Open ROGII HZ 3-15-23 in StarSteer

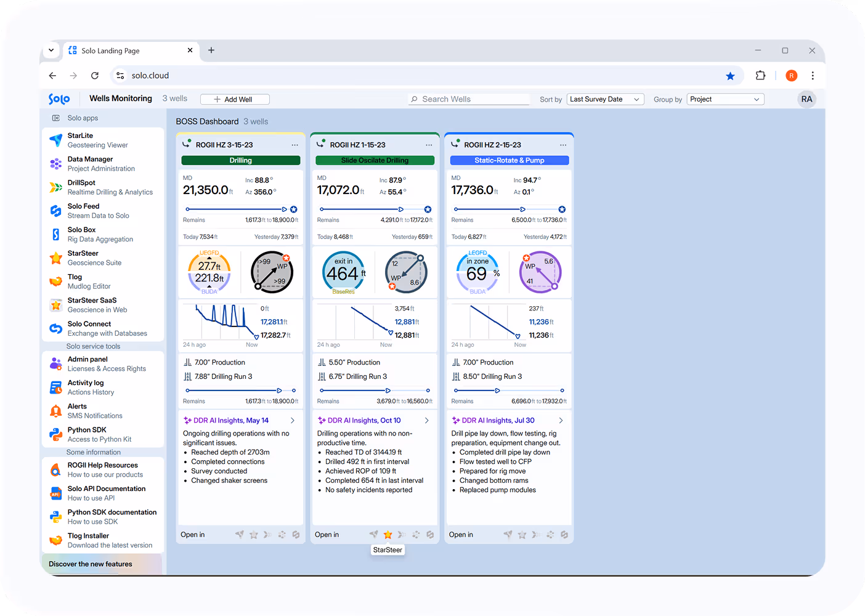click(x=253, y=535)
